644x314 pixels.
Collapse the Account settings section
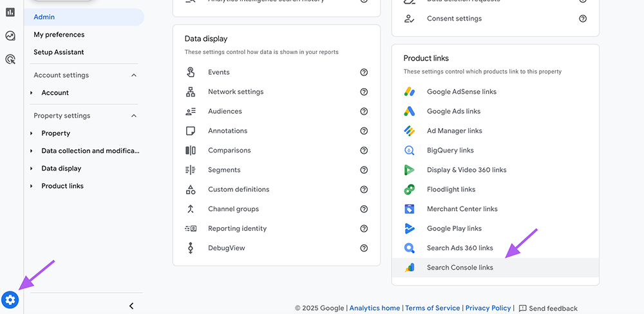134,75
